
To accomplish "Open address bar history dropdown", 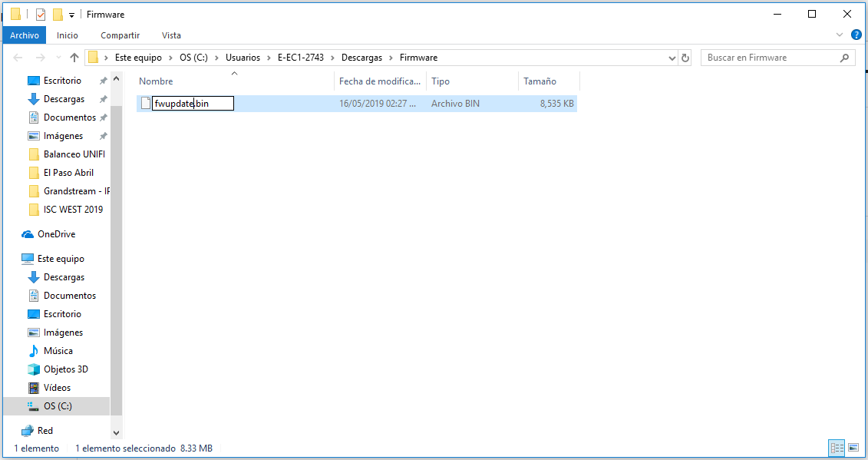I will [x=672, y=58].
